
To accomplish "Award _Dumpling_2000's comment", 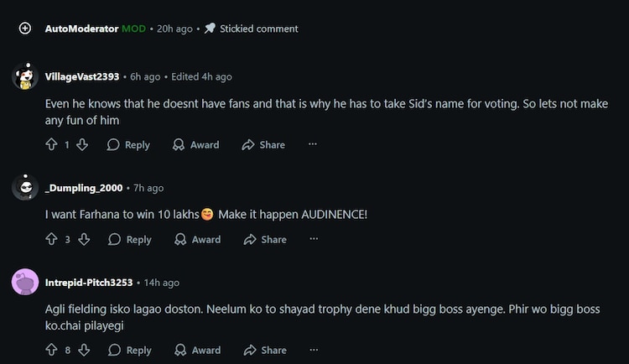I will 197,240.
